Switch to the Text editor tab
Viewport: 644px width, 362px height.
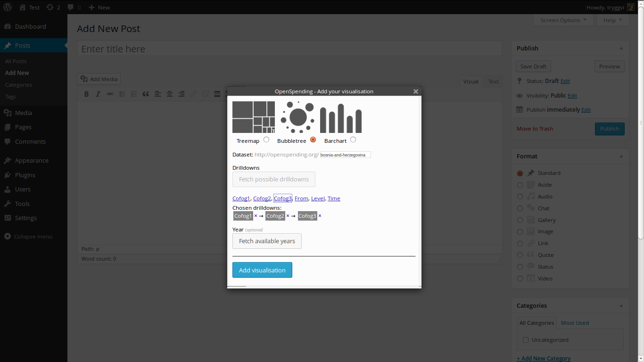[494, 82]
